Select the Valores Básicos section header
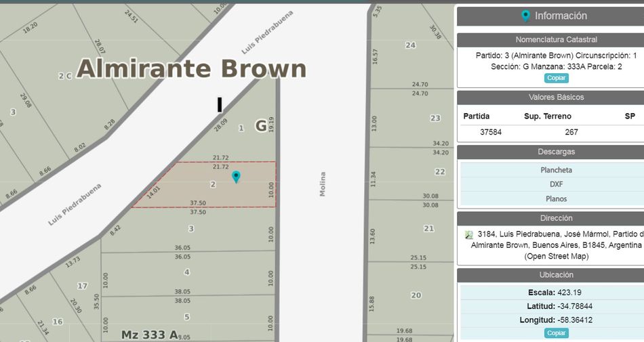 pos(556,98)
